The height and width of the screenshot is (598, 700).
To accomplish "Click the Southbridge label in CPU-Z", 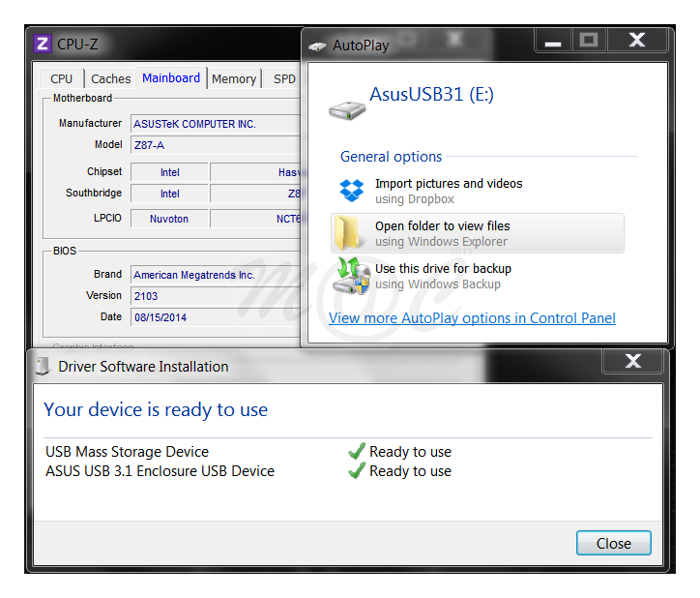I will tap(94, 193).
